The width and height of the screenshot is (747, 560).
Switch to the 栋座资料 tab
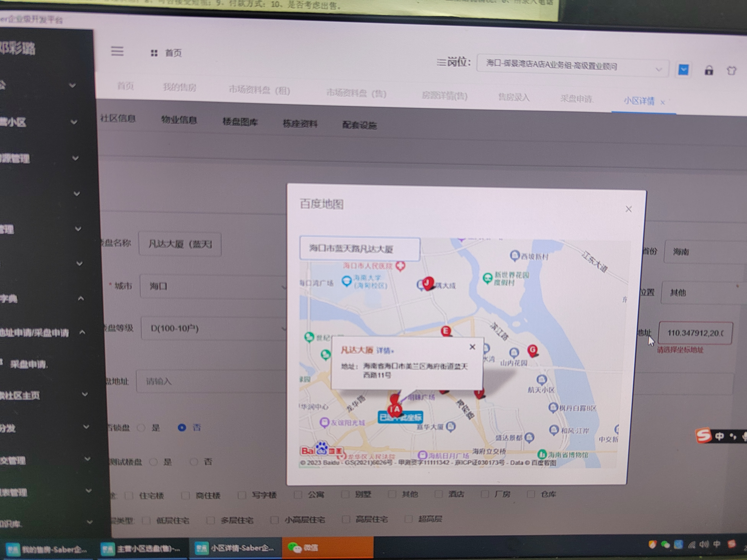[300, 124]
